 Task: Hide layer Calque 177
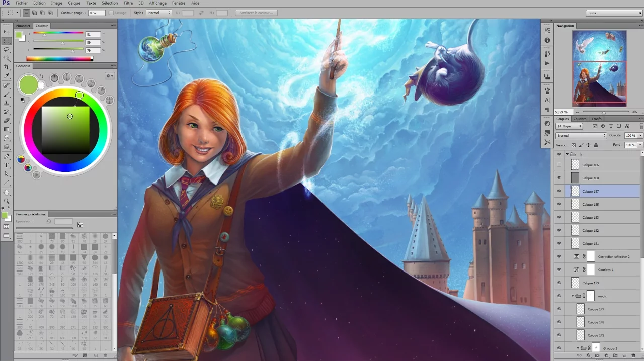tap(559, 309)
